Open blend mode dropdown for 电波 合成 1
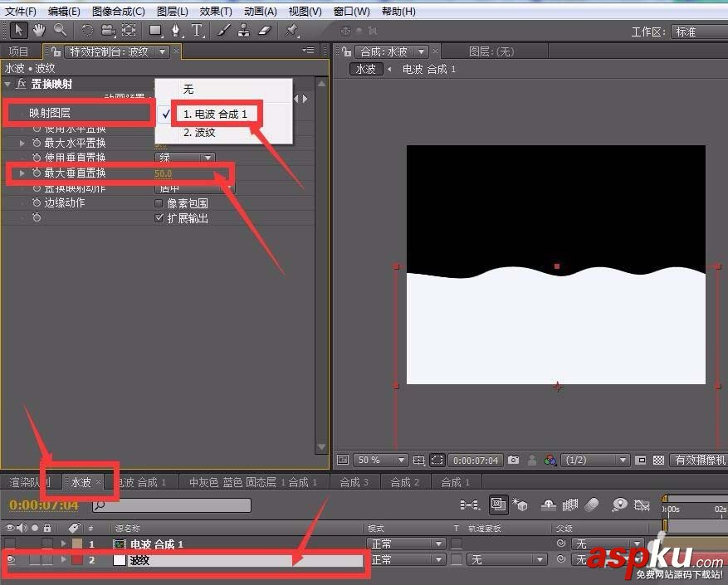The width and height of the screenshot is (728, 585). click(406, 544)
